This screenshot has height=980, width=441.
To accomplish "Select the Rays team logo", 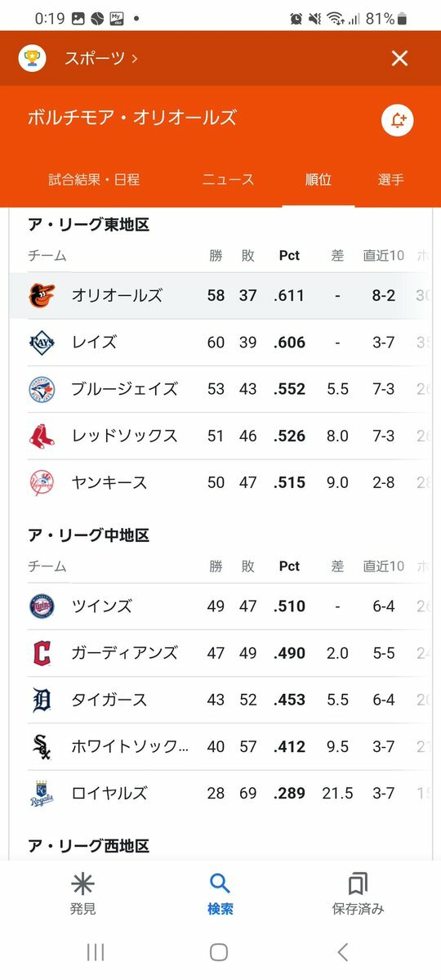I will click(42, 342).
